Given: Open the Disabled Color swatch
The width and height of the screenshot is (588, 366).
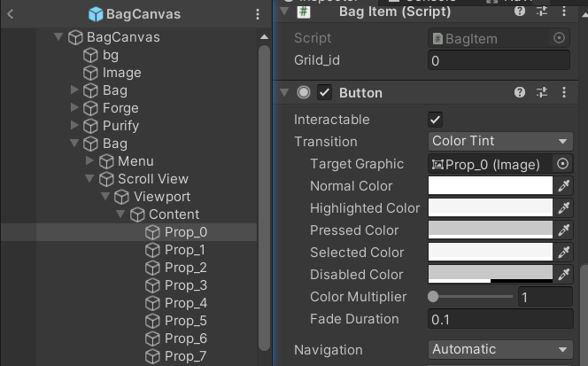Looking at the screenshot, I should (x=491, y=275).
